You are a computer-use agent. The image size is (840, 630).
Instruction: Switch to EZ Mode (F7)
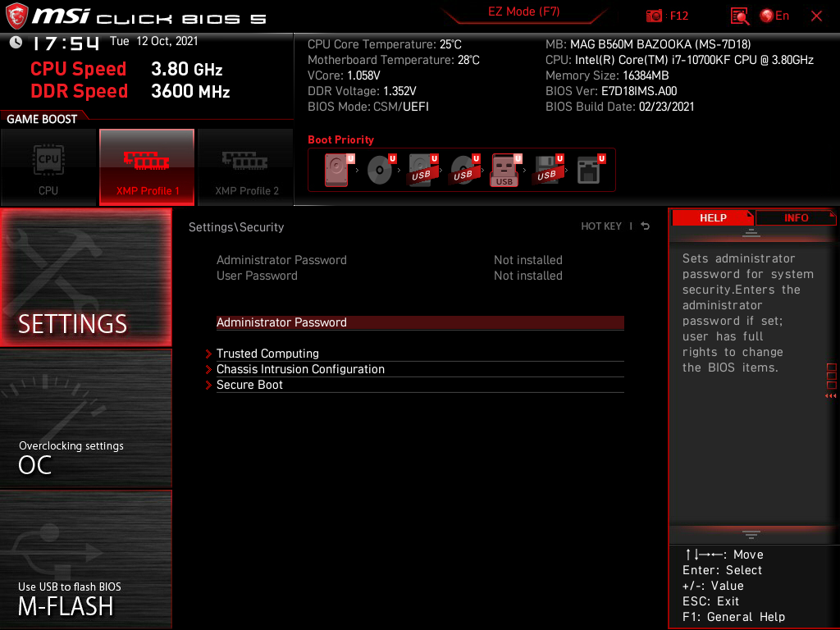pos(523,12)
